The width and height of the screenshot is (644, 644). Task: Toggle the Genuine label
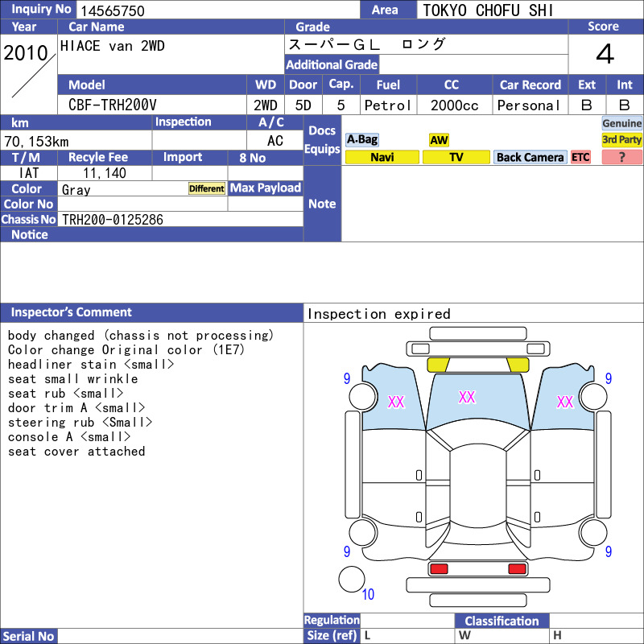(x=621, y=123)
